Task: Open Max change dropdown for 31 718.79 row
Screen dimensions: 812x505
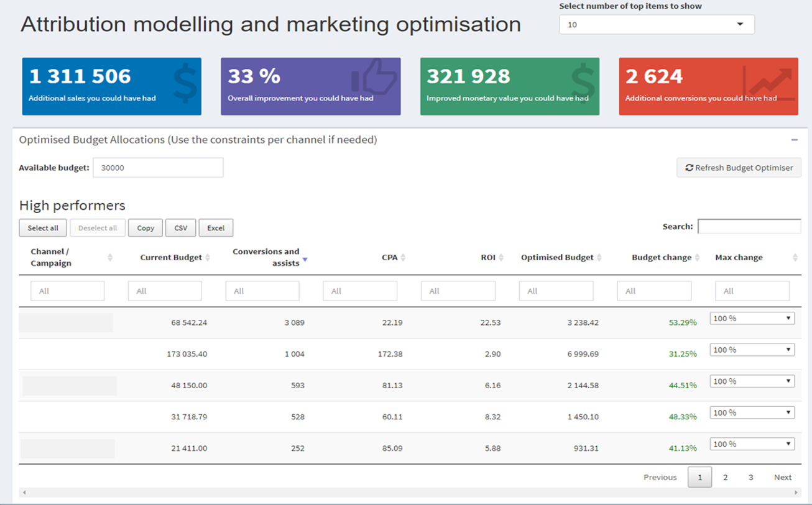Action: [752, 412]
